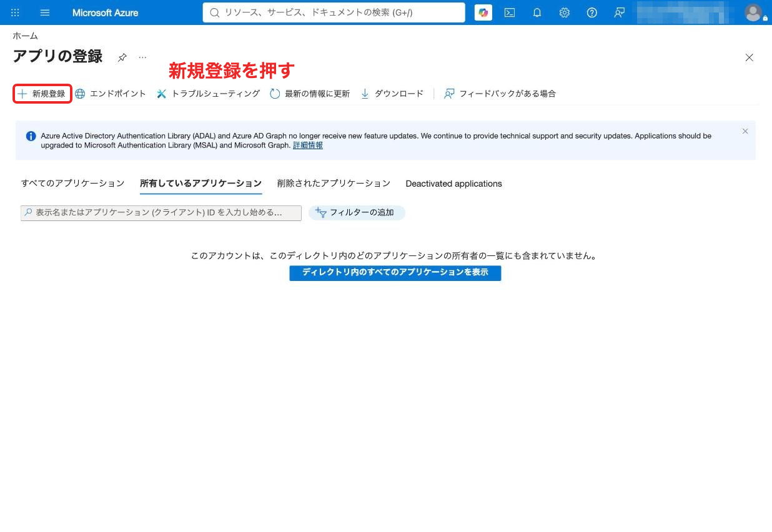Pin the アプリの登録 page
The height and width of the screenshot is (532, 772).
(122, 57)
